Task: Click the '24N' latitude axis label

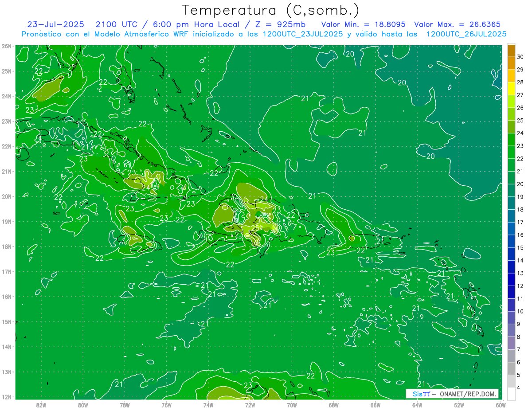Action: 7,96
